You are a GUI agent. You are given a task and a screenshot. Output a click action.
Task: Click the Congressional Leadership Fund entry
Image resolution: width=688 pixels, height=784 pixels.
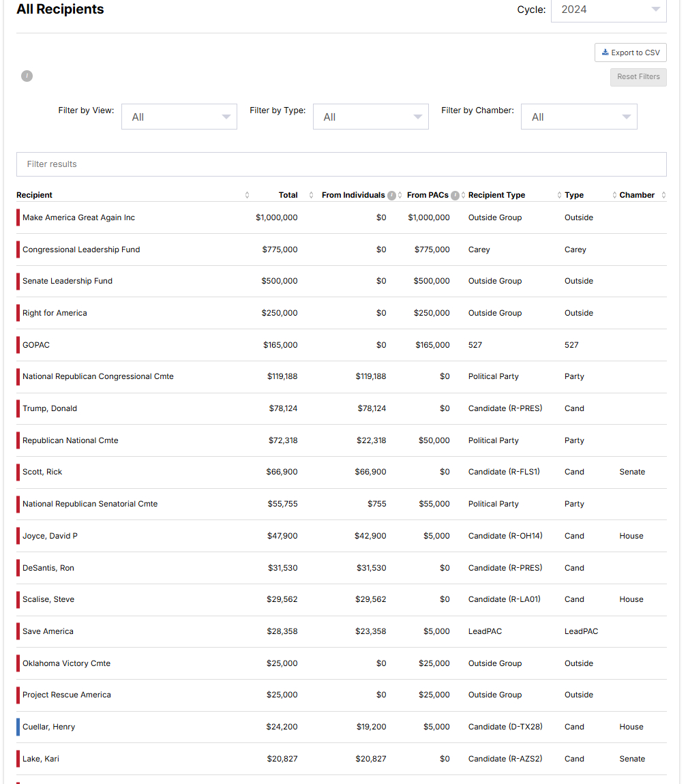[x=81, y=250]
